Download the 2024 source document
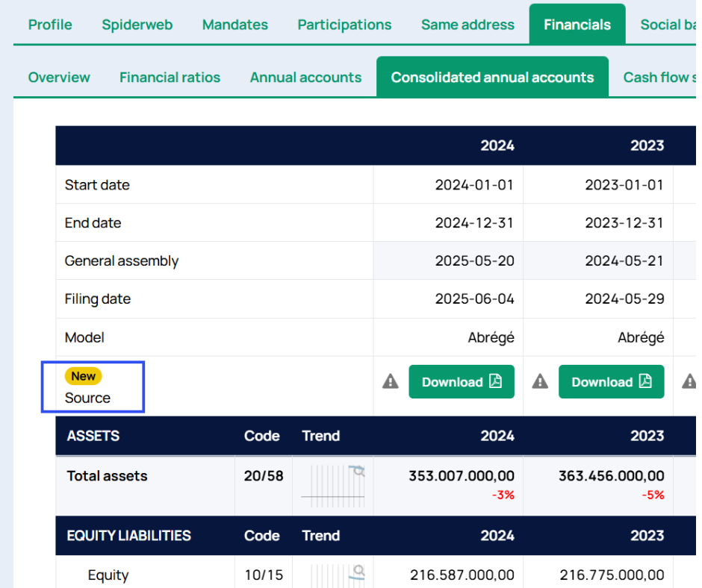702x588 pixels. click(x=461, y=382)
